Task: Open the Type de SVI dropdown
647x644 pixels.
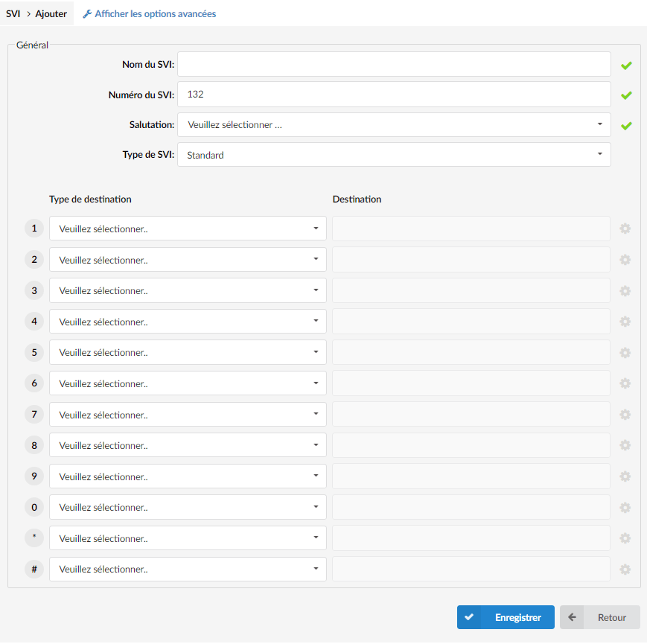Action: 394,155
